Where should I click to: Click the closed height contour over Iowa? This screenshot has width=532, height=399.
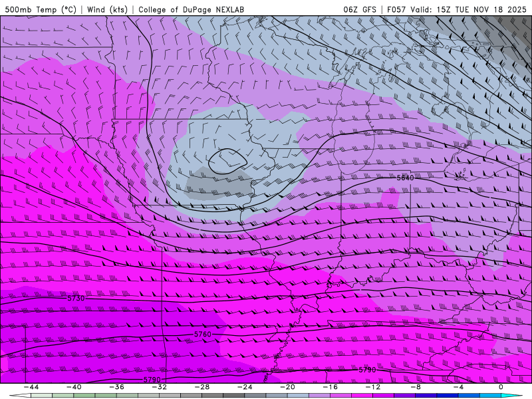click(227, 161)
